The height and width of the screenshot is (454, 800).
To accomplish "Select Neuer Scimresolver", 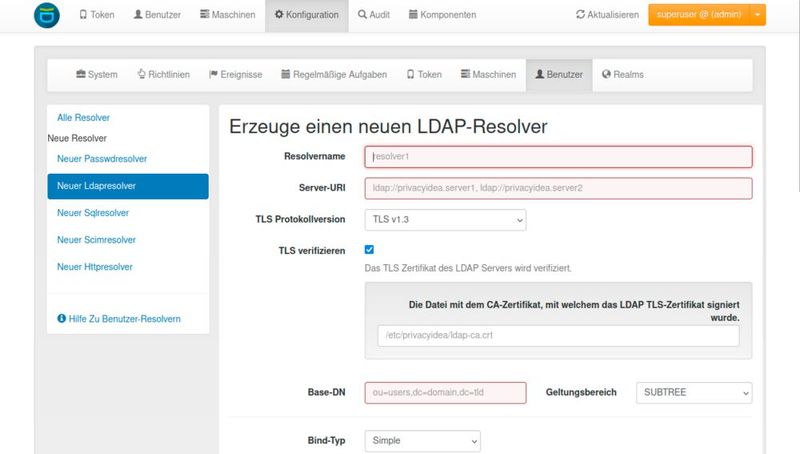I will 96,240.
